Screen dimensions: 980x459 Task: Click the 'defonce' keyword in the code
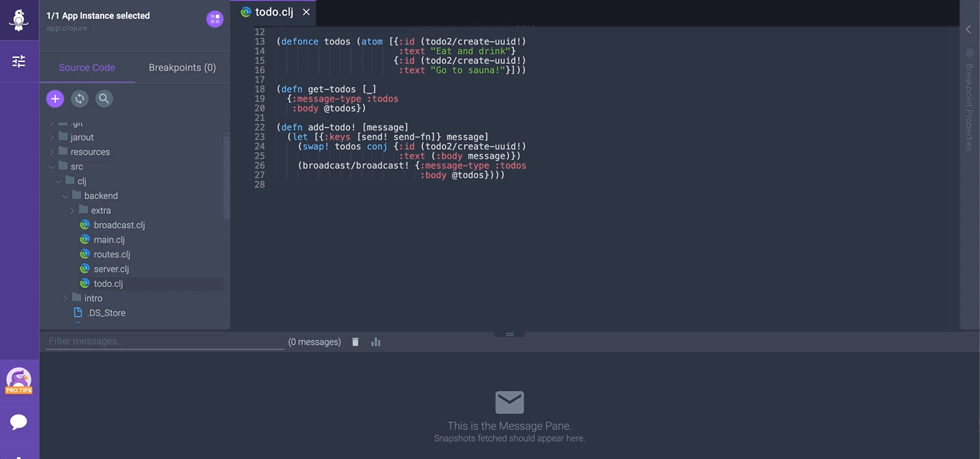point(300,42)
